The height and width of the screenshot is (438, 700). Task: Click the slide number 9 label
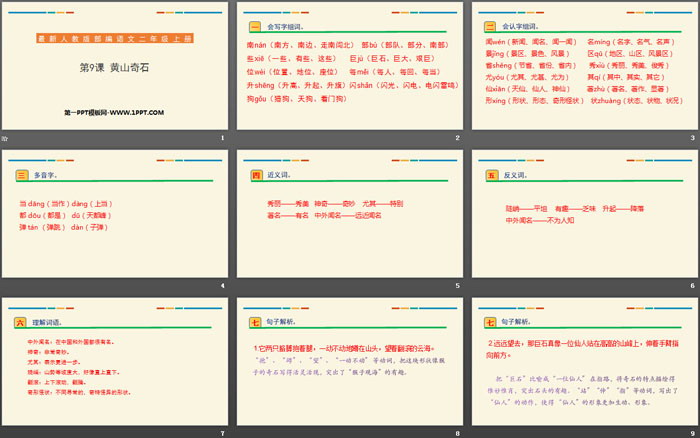[692, 433]
